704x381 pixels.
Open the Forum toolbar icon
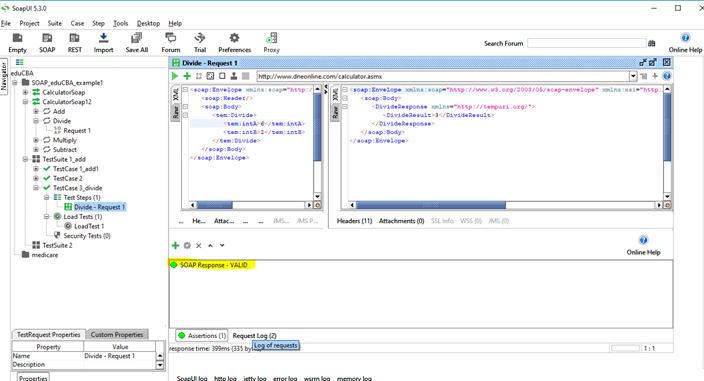point(171,43)
